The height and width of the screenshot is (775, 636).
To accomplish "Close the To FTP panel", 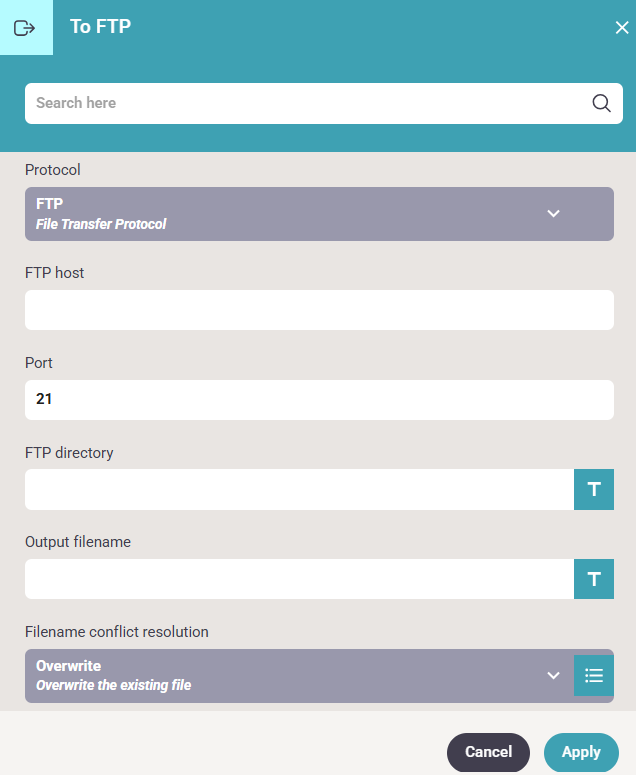I will [x=621, y=28].
